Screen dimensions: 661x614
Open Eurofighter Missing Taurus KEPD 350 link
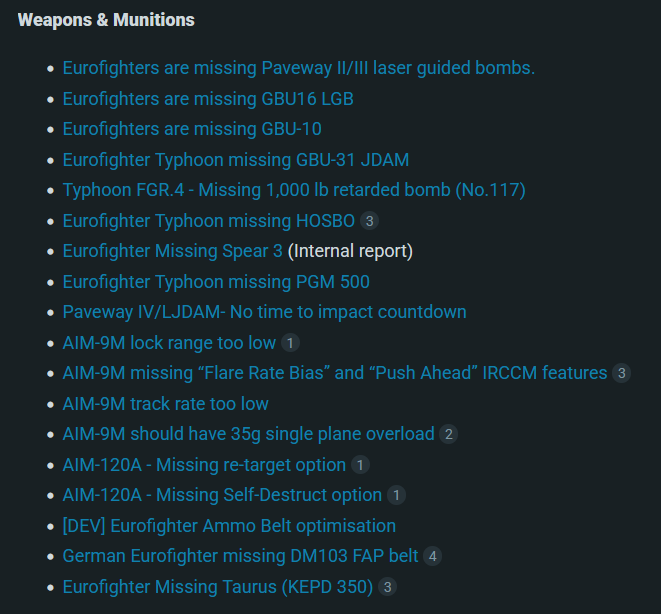tap(217, 587)
